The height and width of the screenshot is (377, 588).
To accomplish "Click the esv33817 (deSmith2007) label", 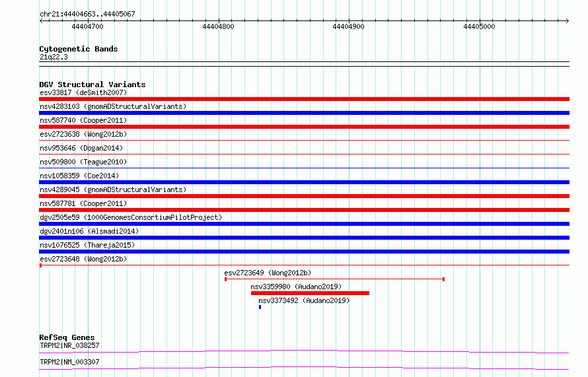I will tap(83, 92).
